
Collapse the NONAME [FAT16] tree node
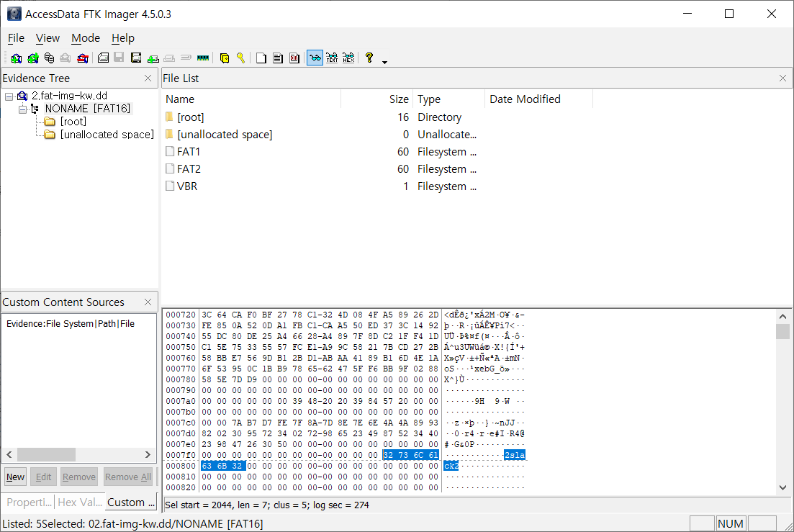coord(22,109)
